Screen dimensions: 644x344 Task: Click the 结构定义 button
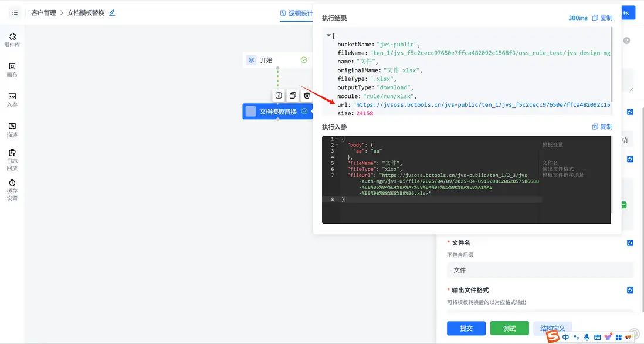click(x=553, y=328)
